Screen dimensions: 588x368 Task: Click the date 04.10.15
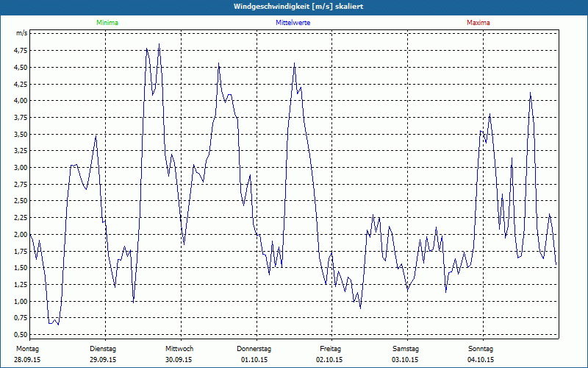tap(481, 360)
